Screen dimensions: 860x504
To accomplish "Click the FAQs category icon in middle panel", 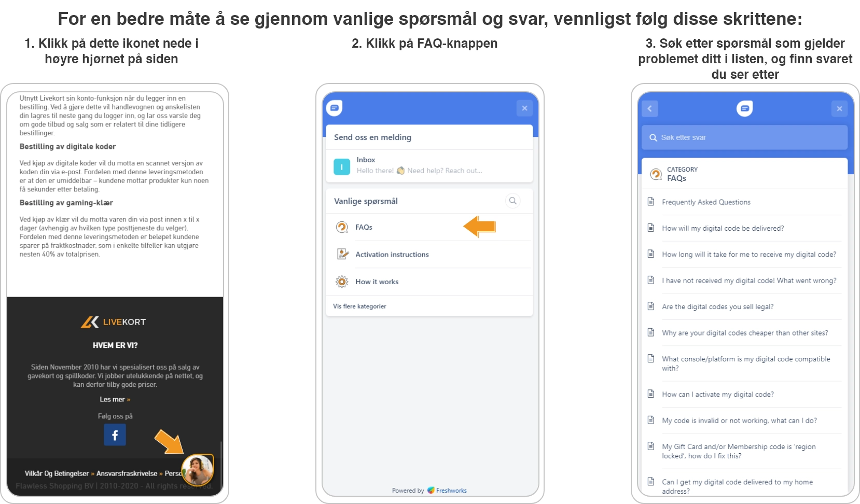I will tap(342, 227).
